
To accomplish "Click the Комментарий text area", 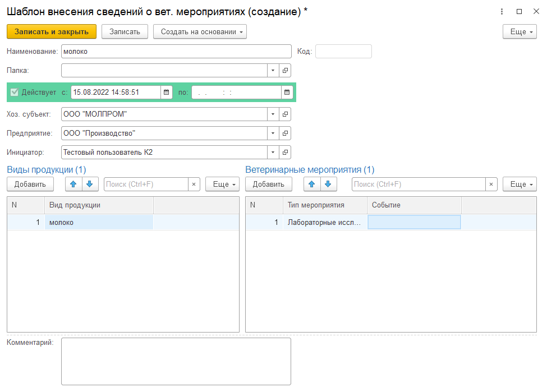I will [176, 361].
